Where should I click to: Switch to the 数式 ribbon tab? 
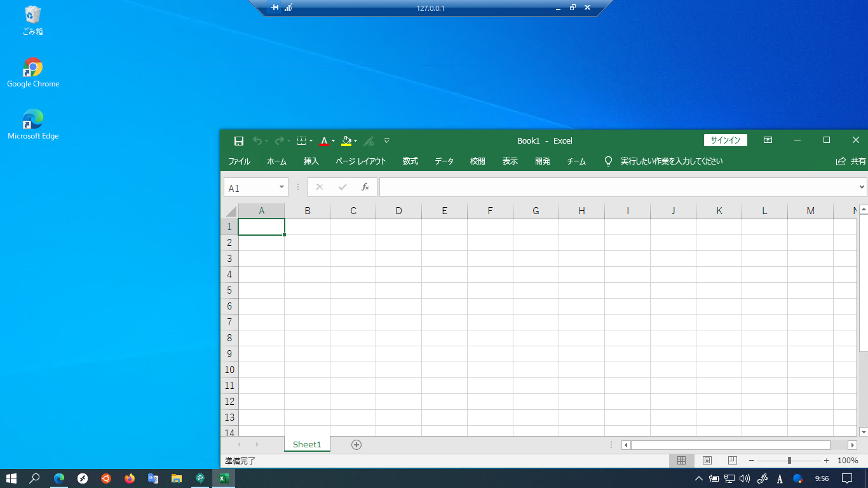(x=410, y=161)
